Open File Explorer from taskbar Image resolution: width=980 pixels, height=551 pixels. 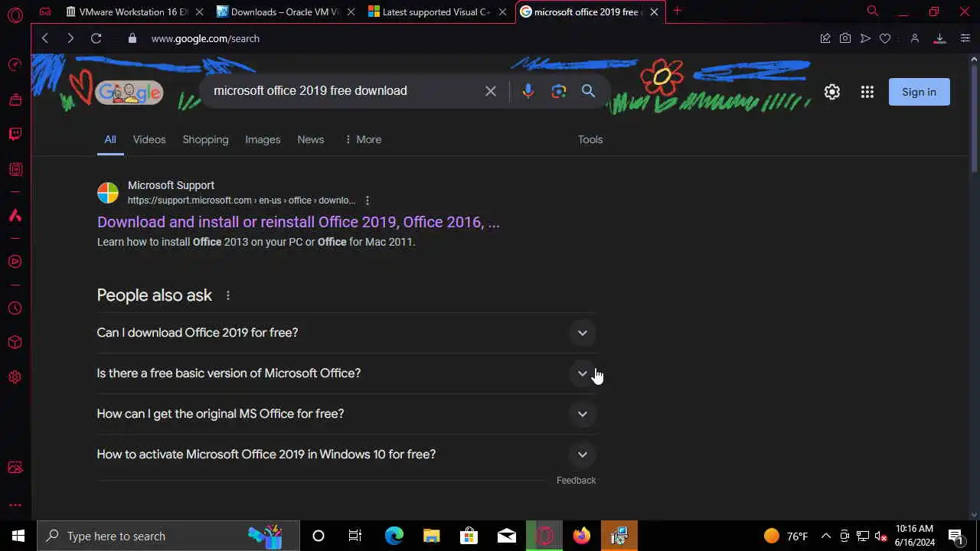click(431, 536)
